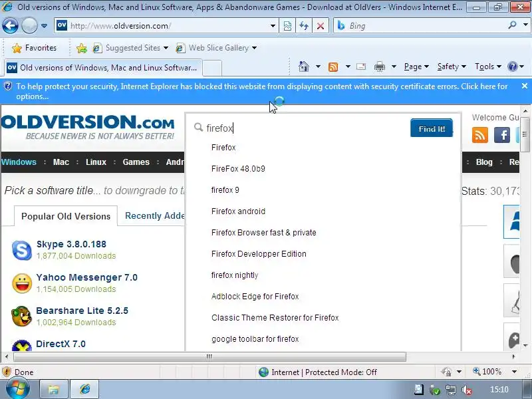Viewport: 532px width, 399px height.
Task: Stop loading with the red X icon
Action: [321, 26]
